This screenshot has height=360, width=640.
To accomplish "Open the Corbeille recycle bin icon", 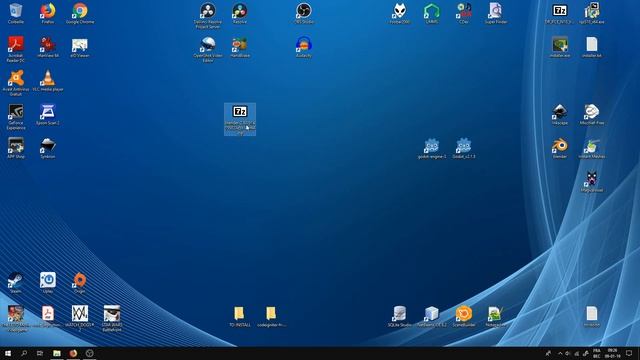I will coord(16,13).
